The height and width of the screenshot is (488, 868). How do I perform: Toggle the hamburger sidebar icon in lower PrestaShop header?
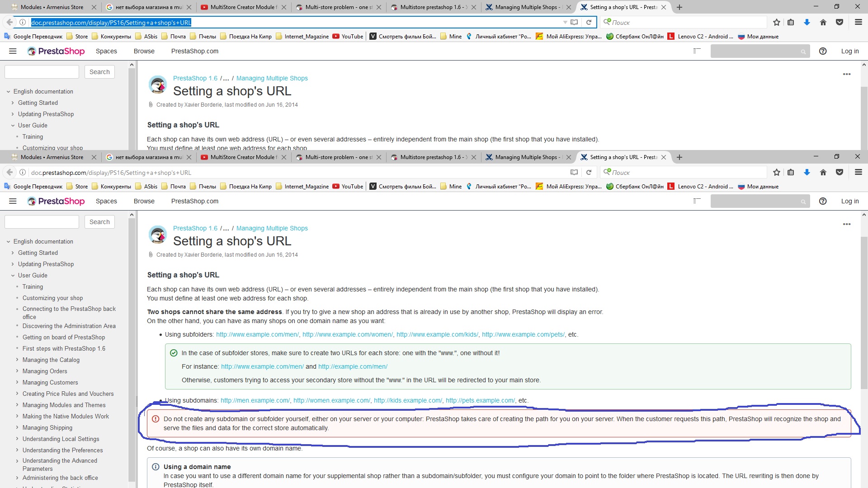click(13, 201)
